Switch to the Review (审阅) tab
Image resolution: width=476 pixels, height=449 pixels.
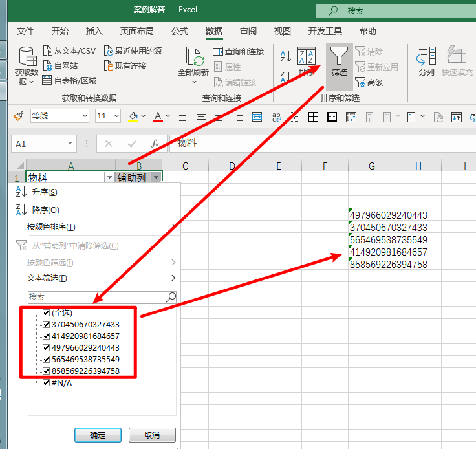point(248,31)
